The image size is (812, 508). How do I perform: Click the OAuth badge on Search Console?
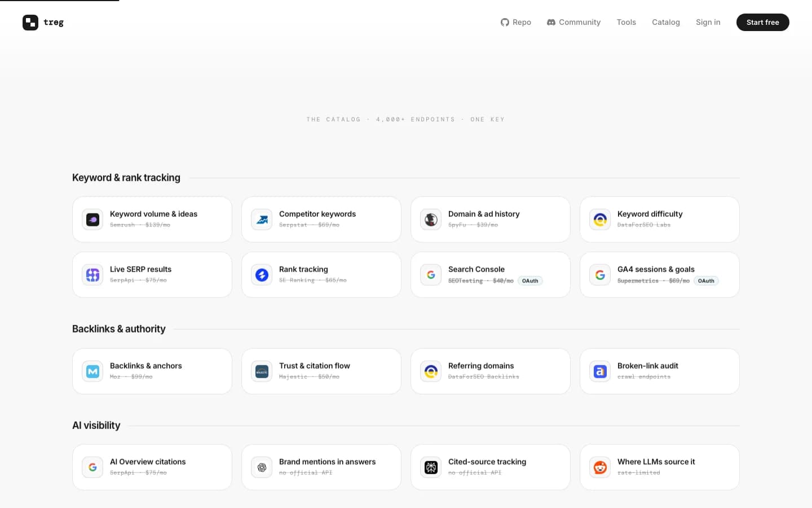(530, 281)
